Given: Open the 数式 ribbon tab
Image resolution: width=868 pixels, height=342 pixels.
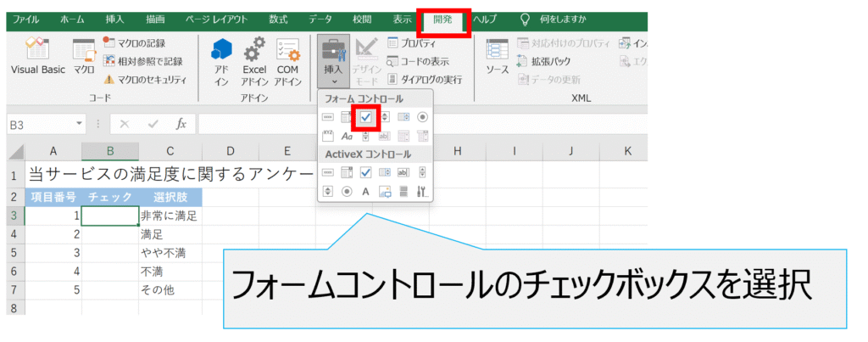Looking at the screenshot, I should 278,19.
